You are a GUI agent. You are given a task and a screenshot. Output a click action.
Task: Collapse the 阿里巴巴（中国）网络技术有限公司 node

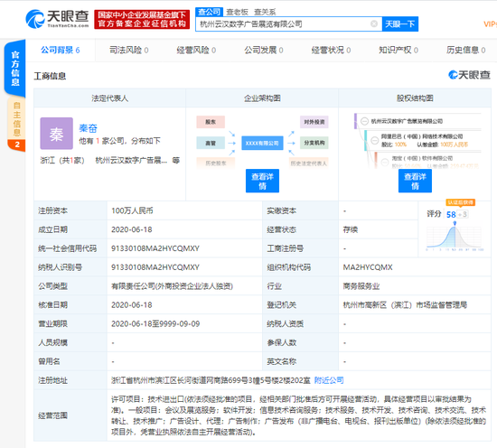(x=375, y=140)
